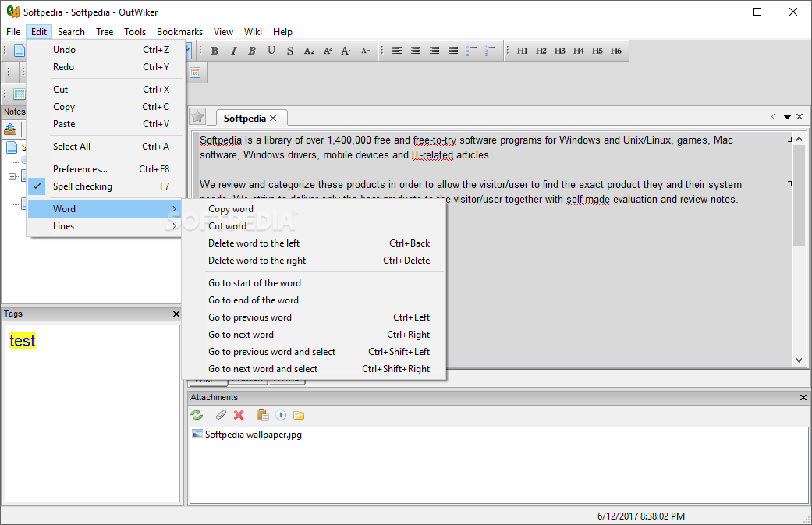Image resolution: width=812 pixels, height=525 pixels.
Task: Apply H3 heading
Action: pos(559,51)
